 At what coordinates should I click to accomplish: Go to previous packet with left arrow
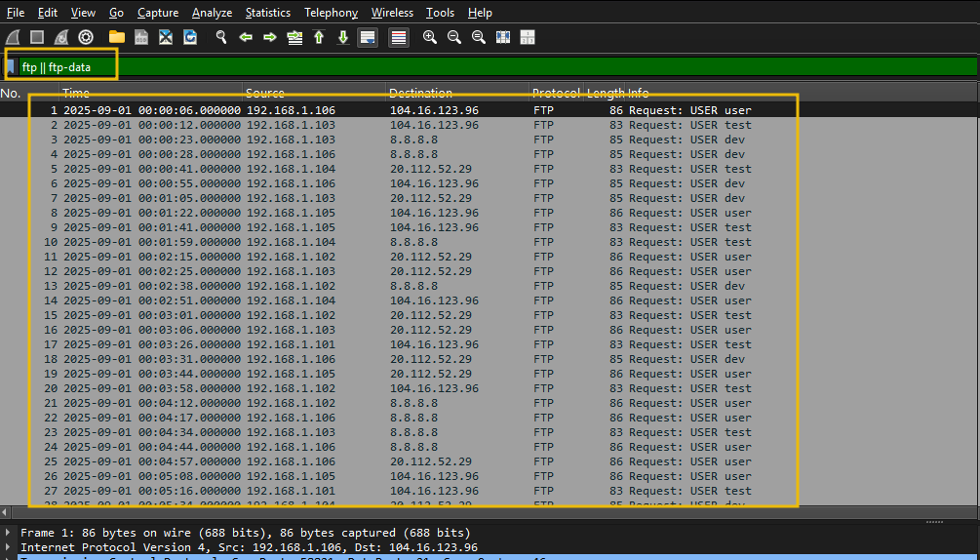(x=246, y=37)
